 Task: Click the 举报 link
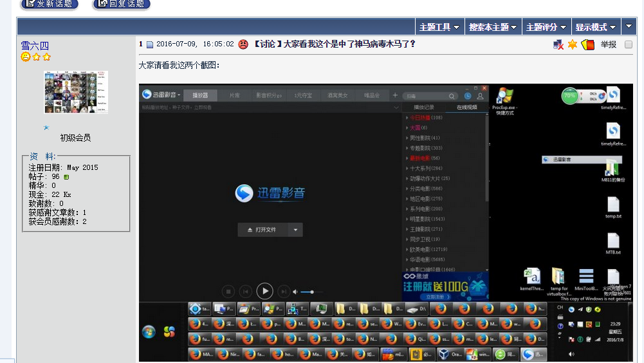[x=608, y=44]
